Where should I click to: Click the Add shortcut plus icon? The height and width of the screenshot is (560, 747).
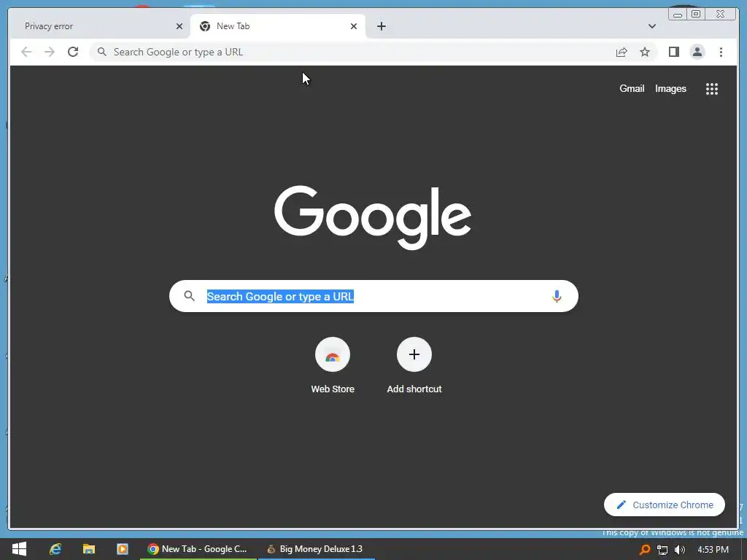pyautogui.click(x=414, y=354)
